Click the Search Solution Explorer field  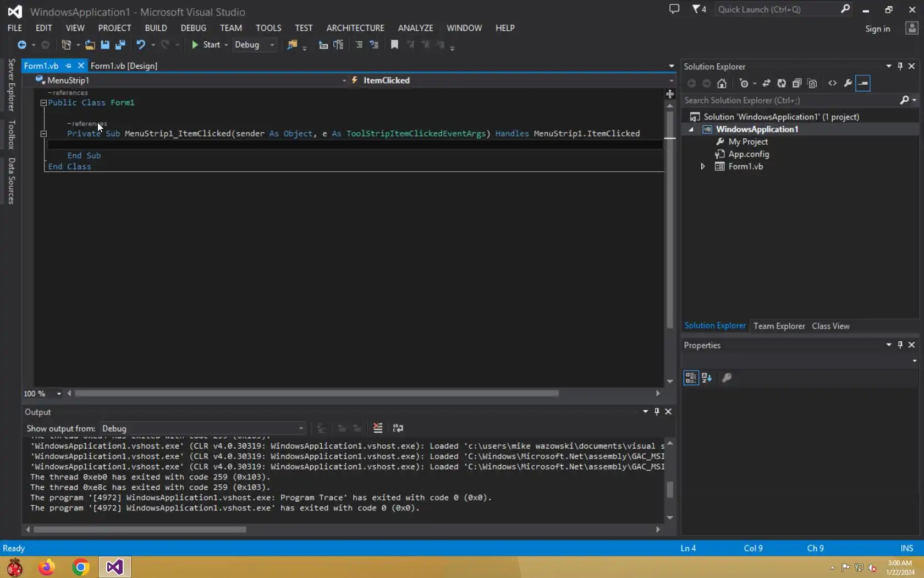[791, 100]
